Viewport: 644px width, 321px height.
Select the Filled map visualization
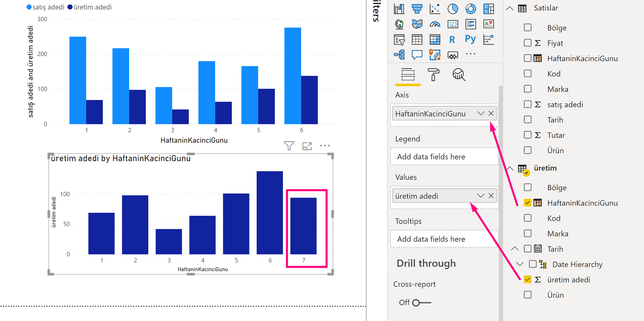(x=417, y=24)
